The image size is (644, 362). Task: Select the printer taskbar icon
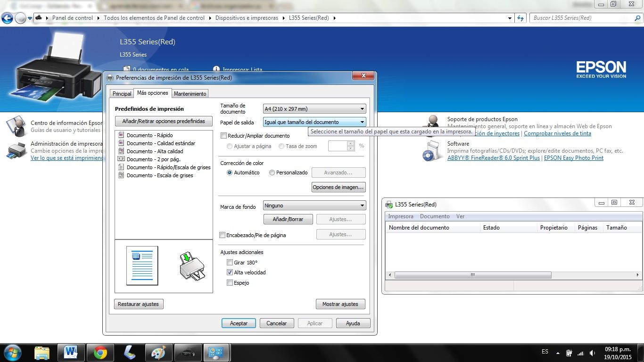point(188,352)
